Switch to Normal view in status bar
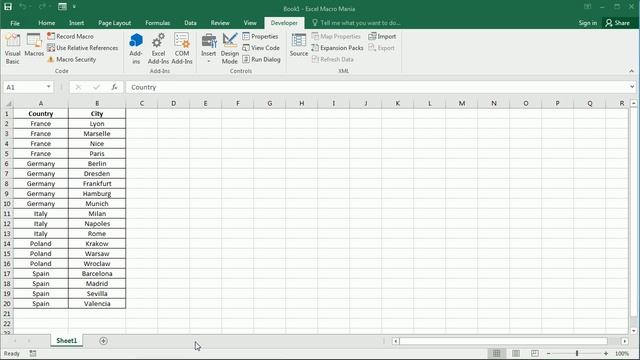Screen dimensions: 640x360 click(x=496, y=353)
